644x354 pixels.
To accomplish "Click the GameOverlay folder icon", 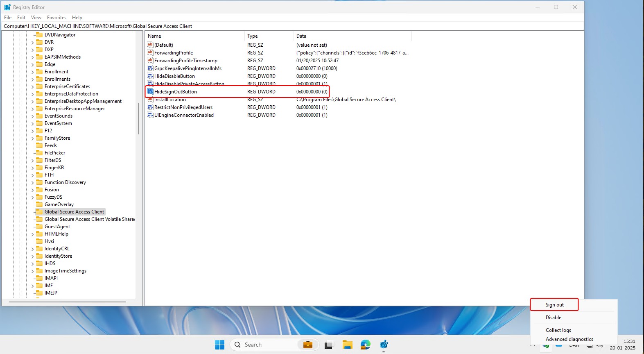I will [x=39, y=204].
